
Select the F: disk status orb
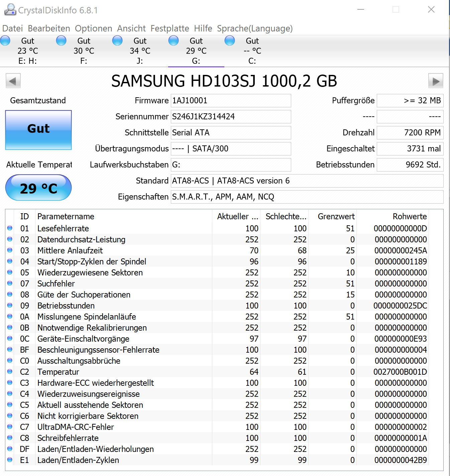click(61, 41)
